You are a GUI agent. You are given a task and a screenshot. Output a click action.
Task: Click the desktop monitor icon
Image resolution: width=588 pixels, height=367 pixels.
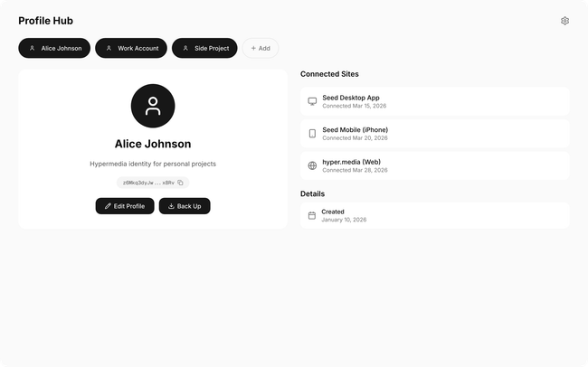[x=312, y=101]
